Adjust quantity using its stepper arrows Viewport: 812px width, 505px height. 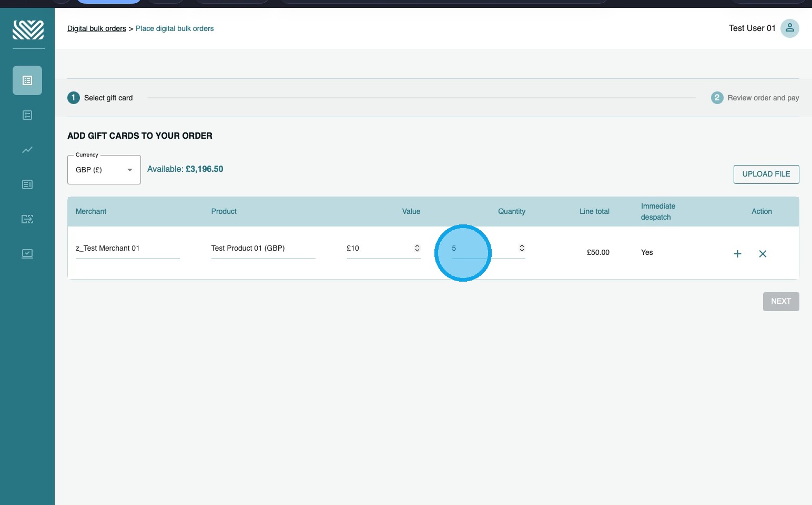tap(522, 248)
